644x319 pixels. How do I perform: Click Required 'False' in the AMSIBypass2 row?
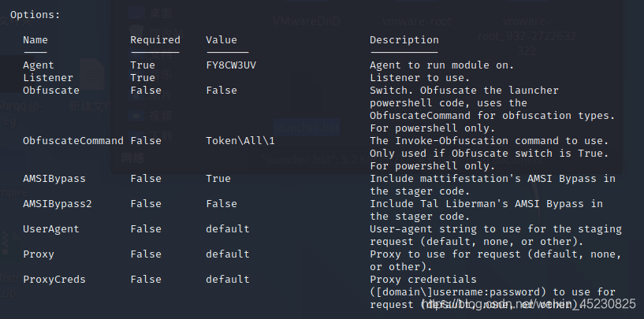(x=146, y=204)
